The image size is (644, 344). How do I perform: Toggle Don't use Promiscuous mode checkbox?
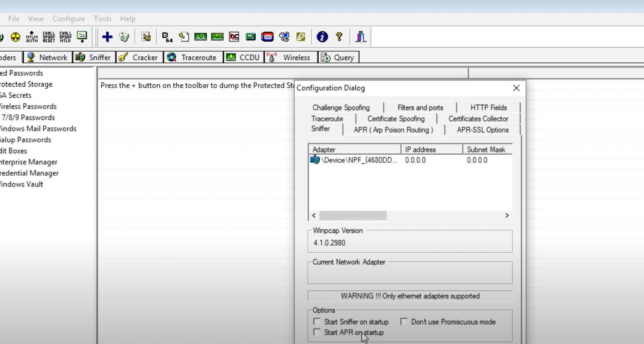(x=404, y=322)
